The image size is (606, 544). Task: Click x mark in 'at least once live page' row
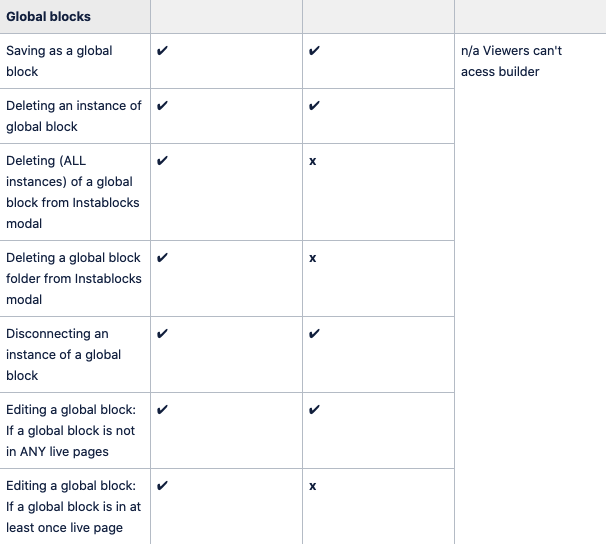tap(313, 486)
